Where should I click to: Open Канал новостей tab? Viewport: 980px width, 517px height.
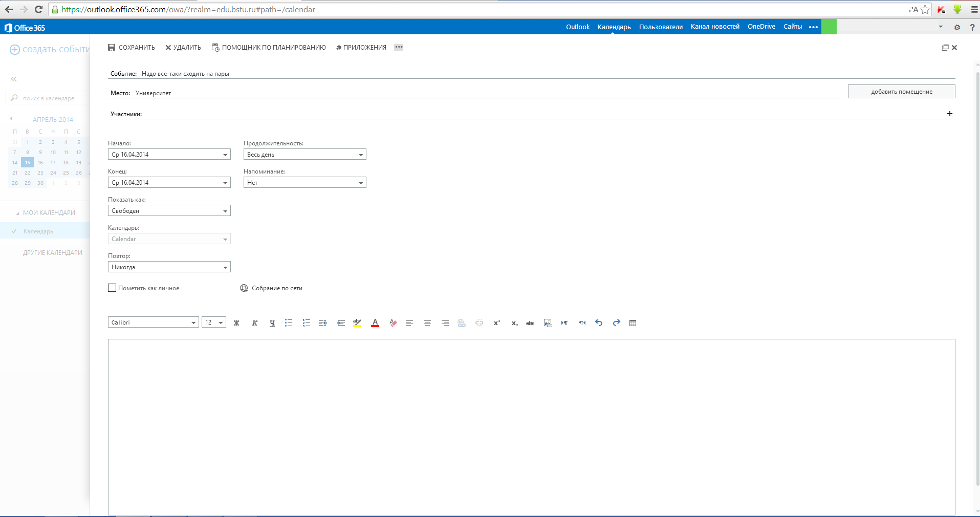click(715, 27)
